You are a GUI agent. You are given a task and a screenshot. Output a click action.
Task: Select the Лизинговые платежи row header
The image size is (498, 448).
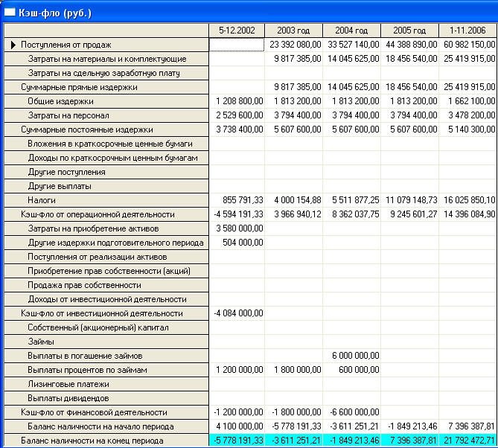pos(106,384)
